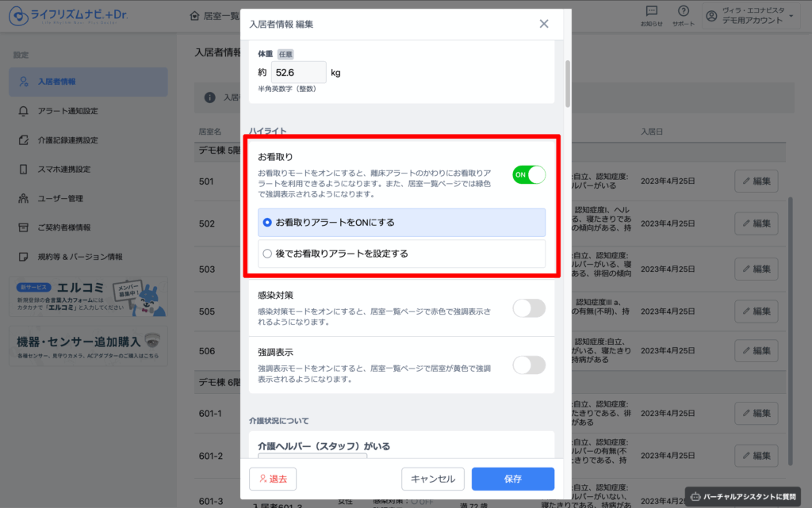Enable the 強調表示 toggle
The width and height of the screenshot is (812, 508).
point(529,365)
